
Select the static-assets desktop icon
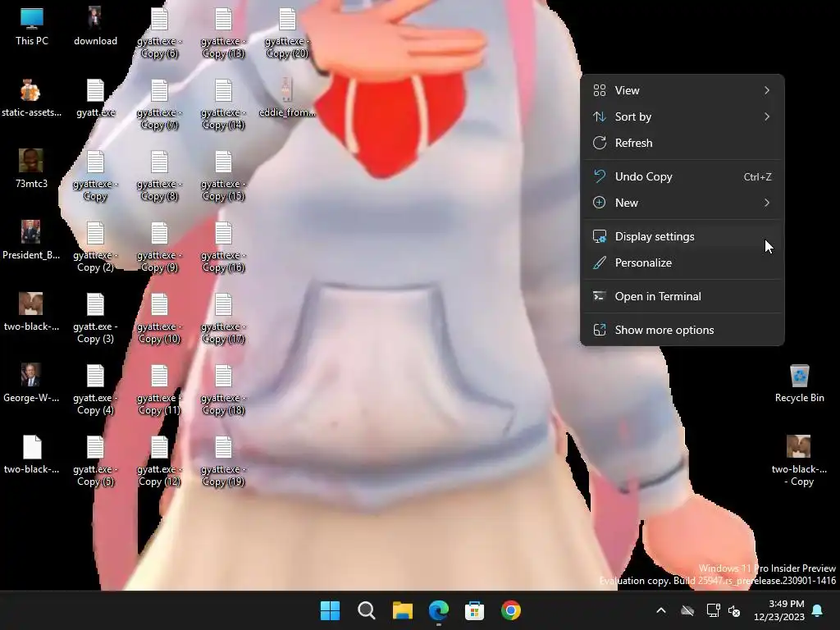pyautogui.click(x=32, y=98)
